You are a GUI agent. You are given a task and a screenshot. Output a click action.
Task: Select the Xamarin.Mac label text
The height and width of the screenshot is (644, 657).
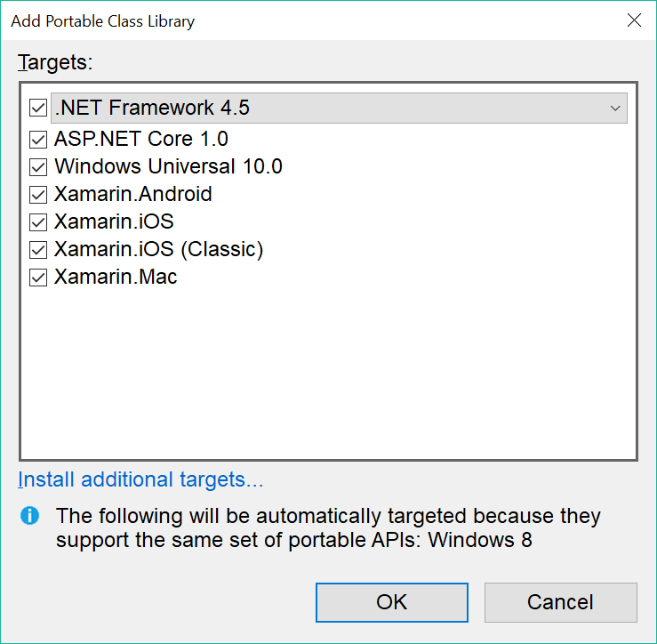tap(116, 277)
